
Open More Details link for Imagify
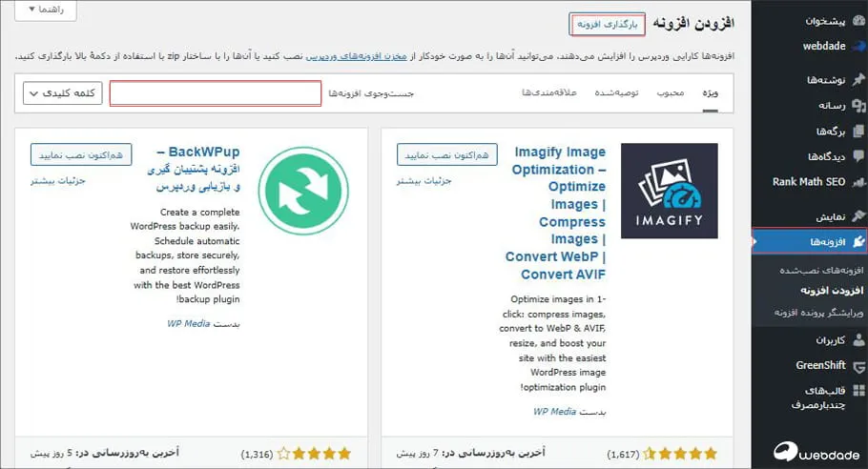click(x=424, y=181)
